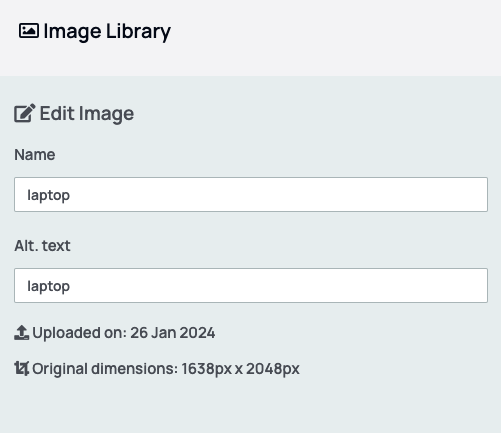The image size is (501, 433).
Task: Click the crop icon beside Original dimensions
Action: tap(22, 368)
